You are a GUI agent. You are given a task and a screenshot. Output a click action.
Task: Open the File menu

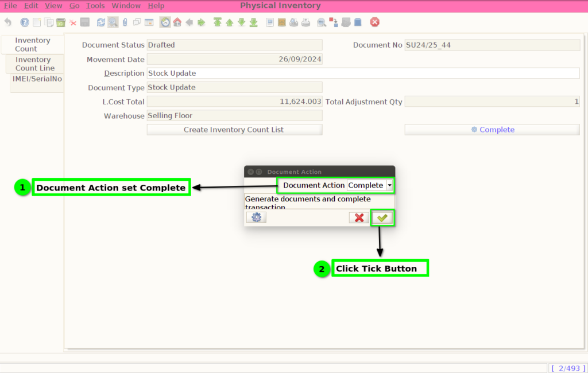point(10,6)
